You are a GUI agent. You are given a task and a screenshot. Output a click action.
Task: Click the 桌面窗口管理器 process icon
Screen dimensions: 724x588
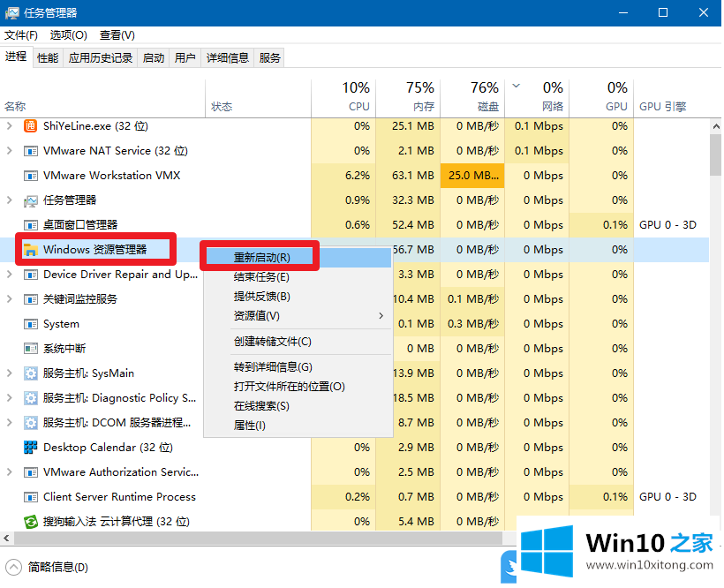point(31,225)
